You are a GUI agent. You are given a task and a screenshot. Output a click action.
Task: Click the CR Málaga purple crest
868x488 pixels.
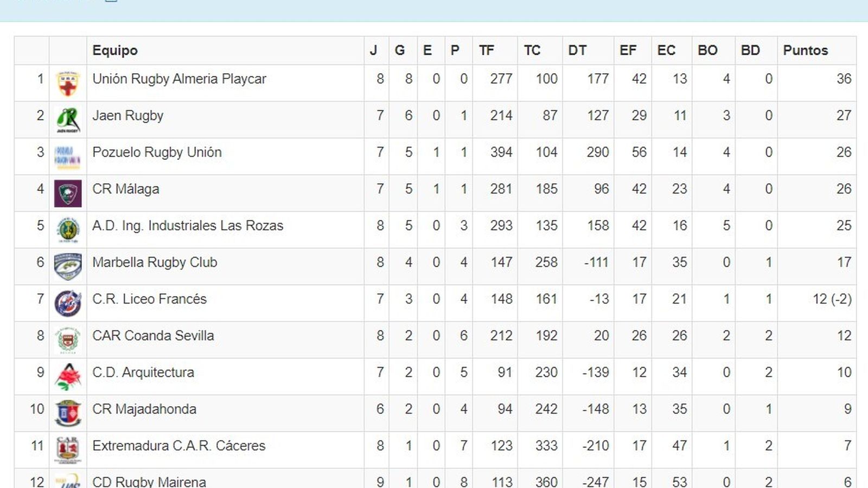pos(68,194)
